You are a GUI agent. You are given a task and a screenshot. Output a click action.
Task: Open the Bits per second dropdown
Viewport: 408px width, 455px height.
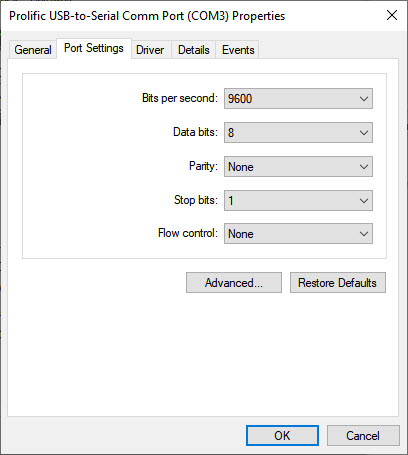tap(298, 99)
